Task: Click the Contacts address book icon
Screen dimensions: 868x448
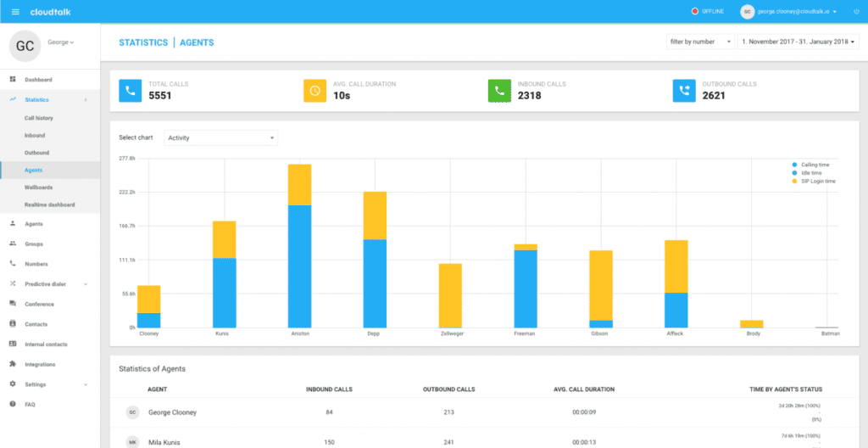Action: click(x=13, y=324)
